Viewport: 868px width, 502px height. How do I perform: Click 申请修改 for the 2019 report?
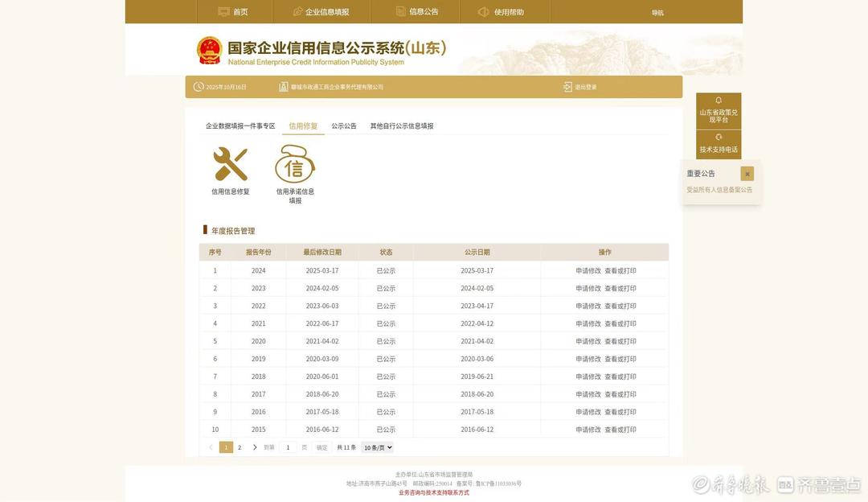coord(588,359)
